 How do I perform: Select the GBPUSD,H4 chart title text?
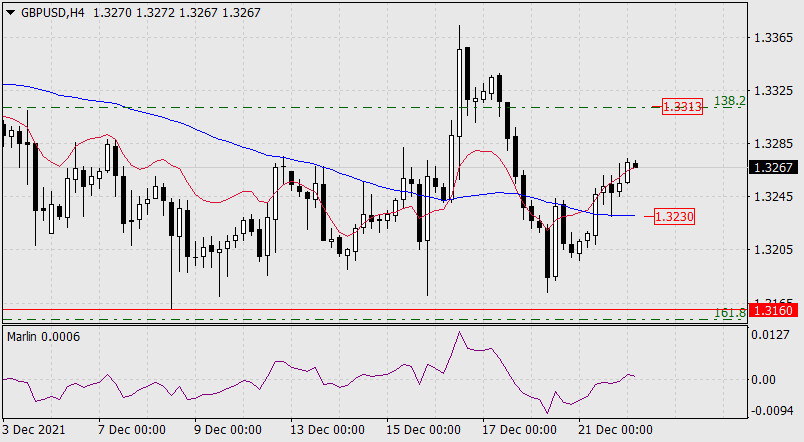click(52, 13)
